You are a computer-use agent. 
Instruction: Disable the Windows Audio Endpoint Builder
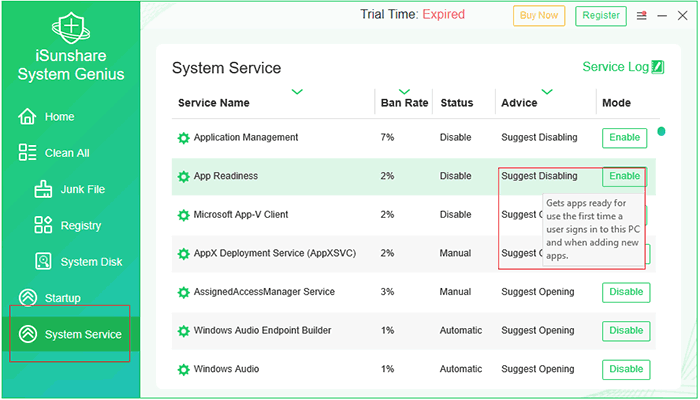coord(626,331)
